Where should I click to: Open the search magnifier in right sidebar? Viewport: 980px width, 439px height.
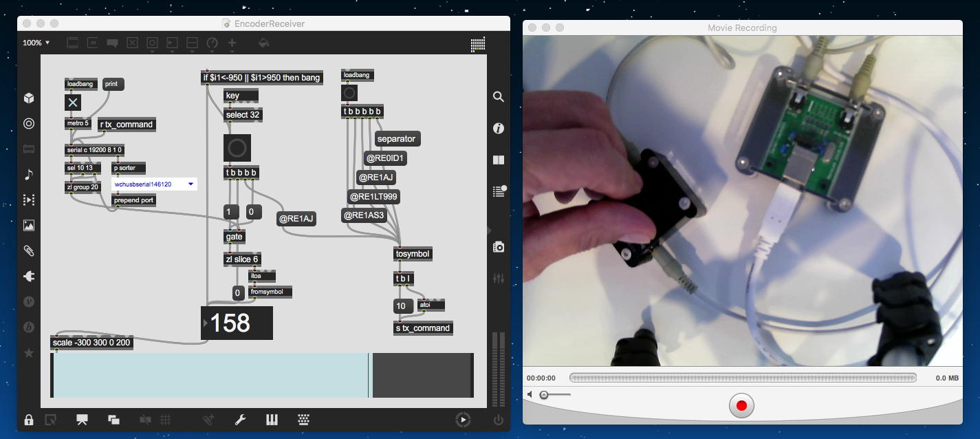[499, 97]
